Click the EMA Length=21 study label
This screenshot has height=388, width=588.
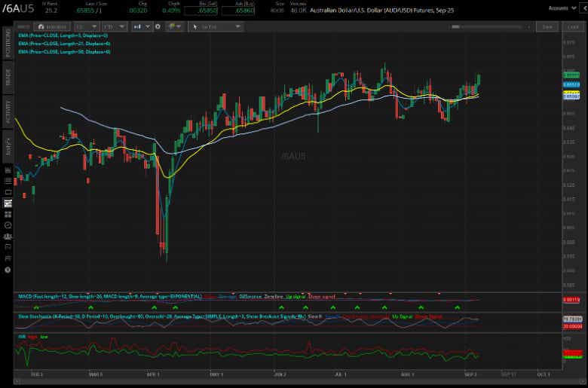[64, 44]
